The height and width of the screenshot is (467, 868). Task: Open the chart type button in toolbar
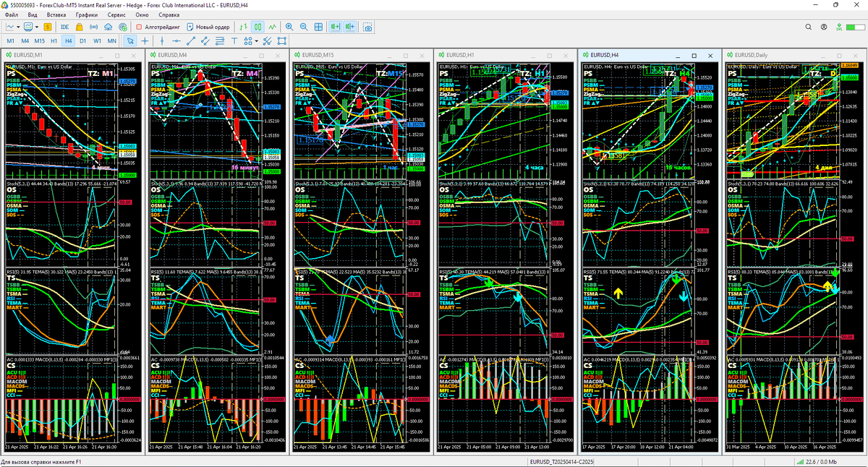click(x=10, y=27)
